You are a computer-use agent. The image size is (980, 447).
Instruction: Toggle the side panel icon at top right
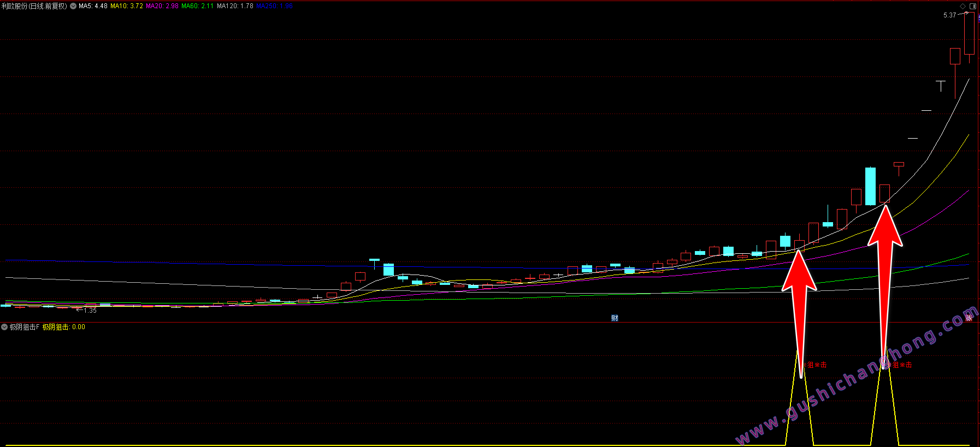973,6
